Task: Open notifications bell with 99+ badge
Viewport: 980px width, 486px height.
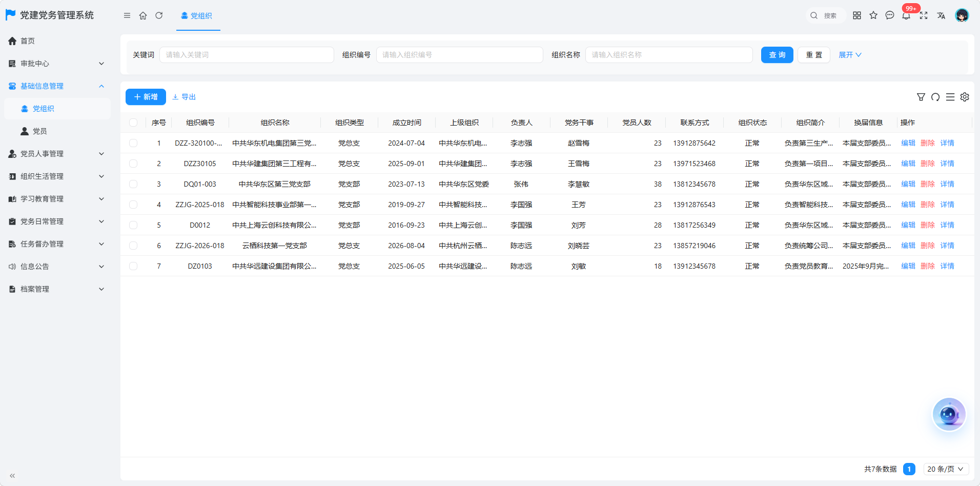Action: coord(907,15)
